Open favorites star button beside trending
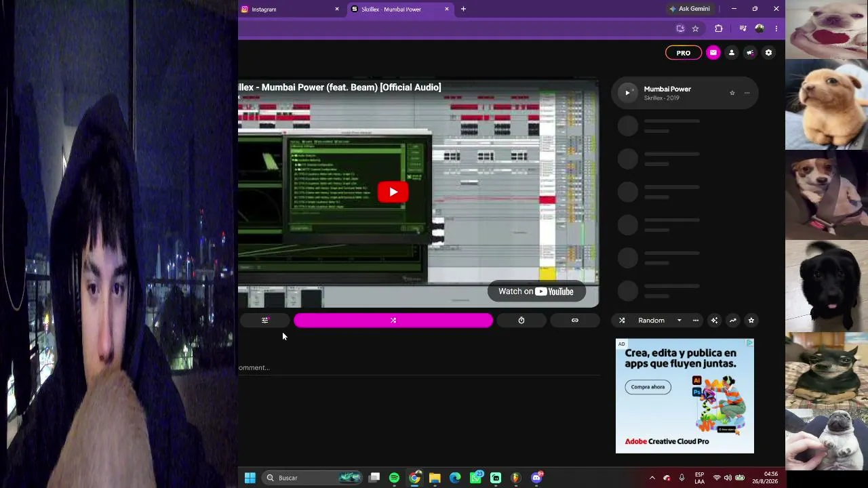Image resolution: width=868 pixels, height=488 pixels. [x=751, y=321]
